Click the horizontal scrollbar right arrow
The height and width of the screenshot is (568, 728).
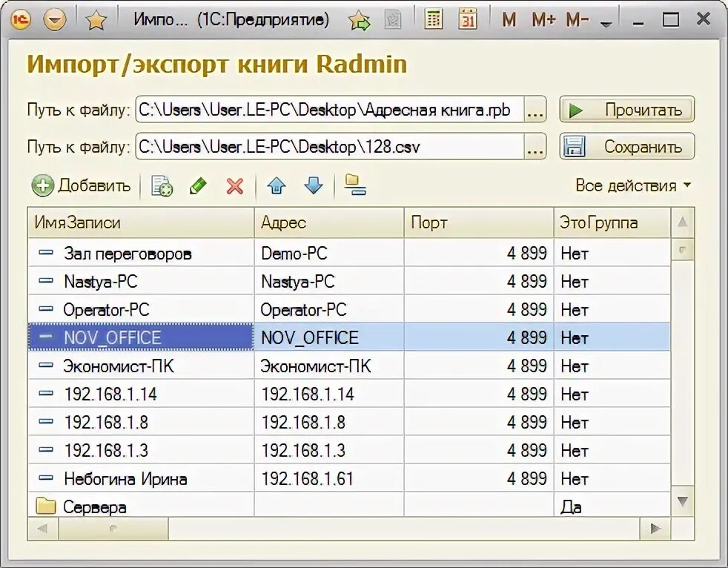(x=655, y=529)
